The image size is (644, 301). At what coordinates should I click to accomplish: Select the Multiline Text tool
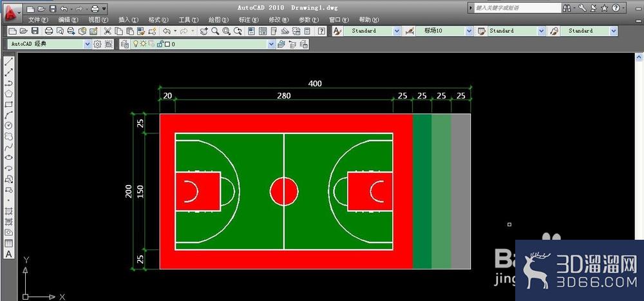click(x=8, y=254)
